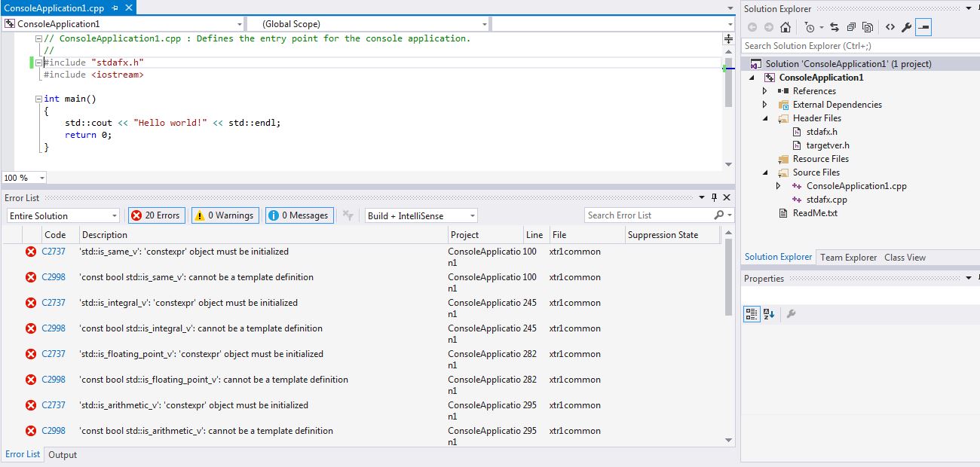Click the C2737 error code link for is_same_v

(54, 252)
